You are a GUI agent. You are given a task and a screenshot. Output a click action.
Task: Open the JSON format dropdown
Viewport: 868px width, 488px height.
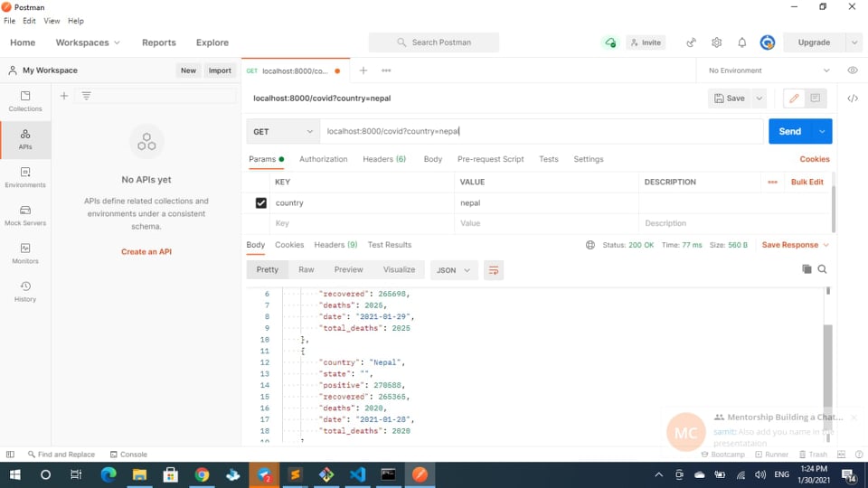click(x=454, y=269)
